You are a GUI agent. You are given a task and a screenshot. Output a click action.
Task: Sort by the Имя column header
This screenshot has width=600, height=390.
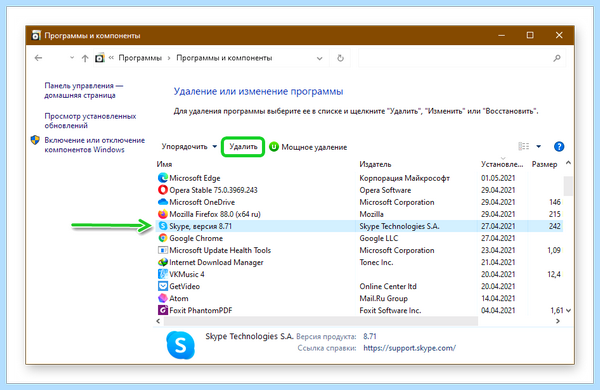164,164
